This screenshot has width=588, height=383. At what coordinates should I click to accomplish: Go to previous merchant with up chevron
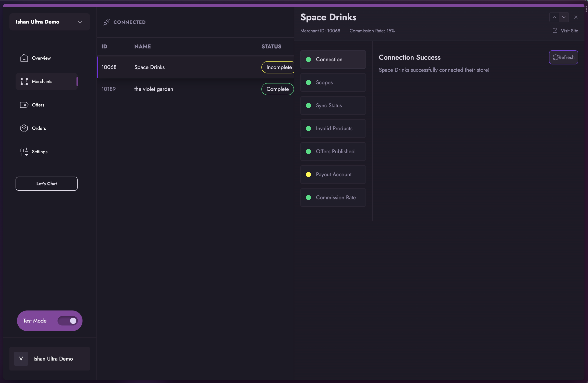(x=554, y=17)
